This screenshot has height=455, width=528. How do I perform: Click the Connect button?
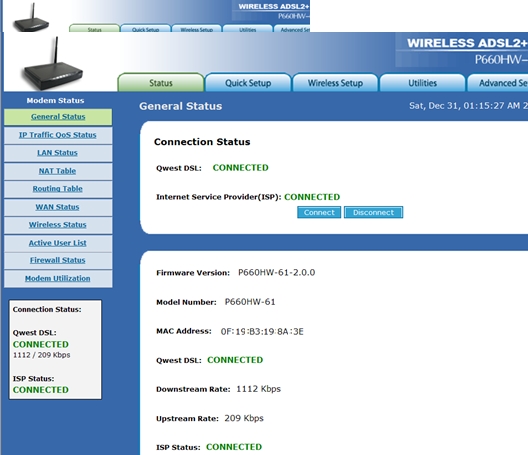(x=319, y=213)
